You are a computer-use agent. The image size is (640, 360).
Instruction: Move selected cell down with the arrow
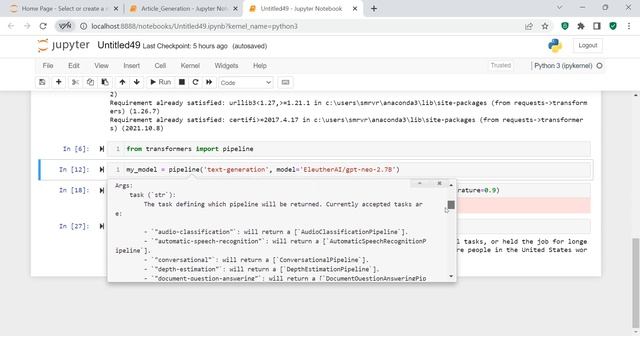pos(137,82)
